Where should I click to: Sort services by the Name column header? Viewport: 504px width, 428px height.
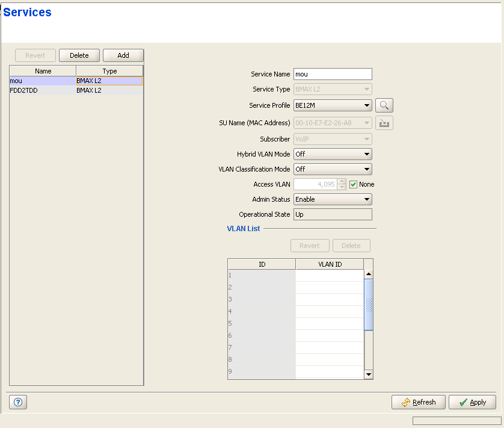click(43, 71)
